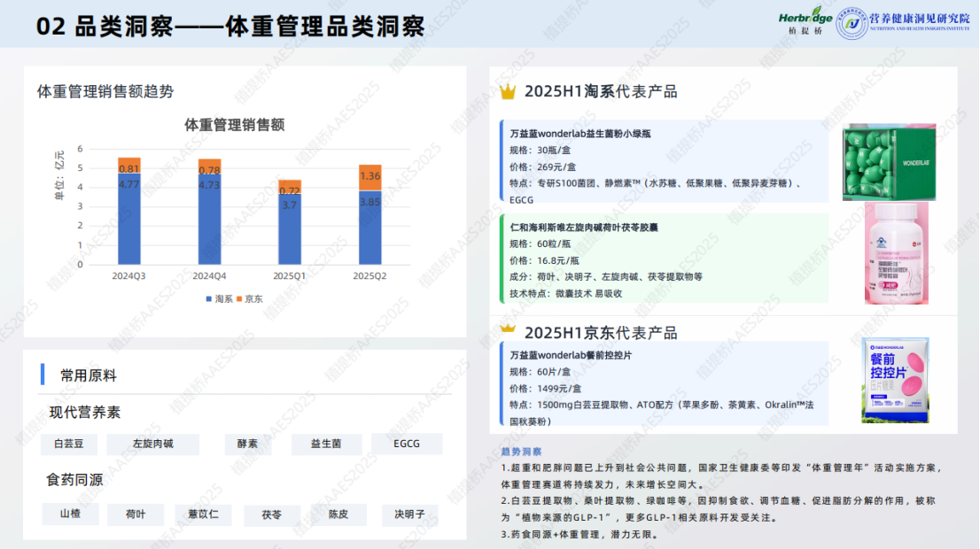Click the 左旋肉碱 ingredient tag
980x549 pixels.
click(x=152, y=444)
